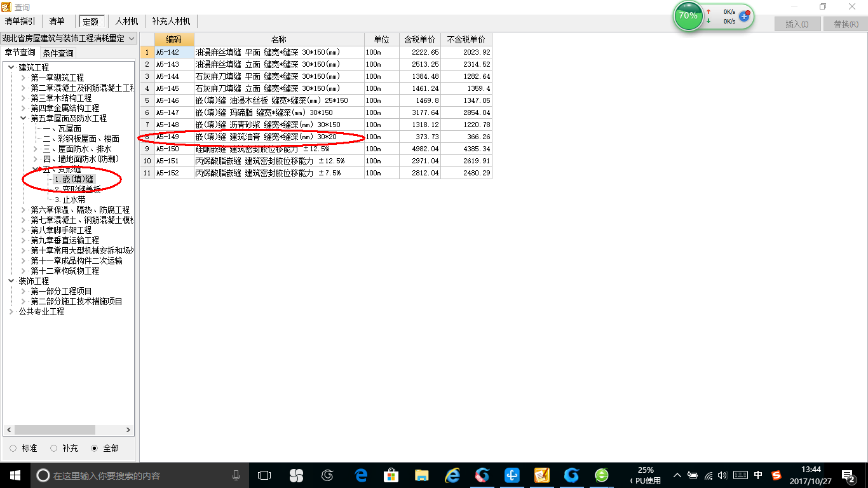
Task: Click the blue plus-sign taskbar icon
Action: pos(512,475)
